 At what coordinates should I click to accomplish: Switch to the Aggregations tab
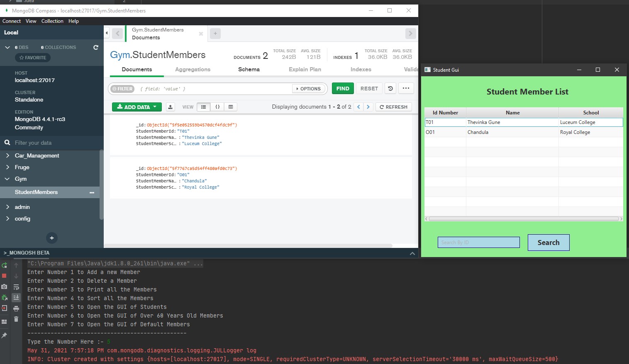click(x=193, y=69)
